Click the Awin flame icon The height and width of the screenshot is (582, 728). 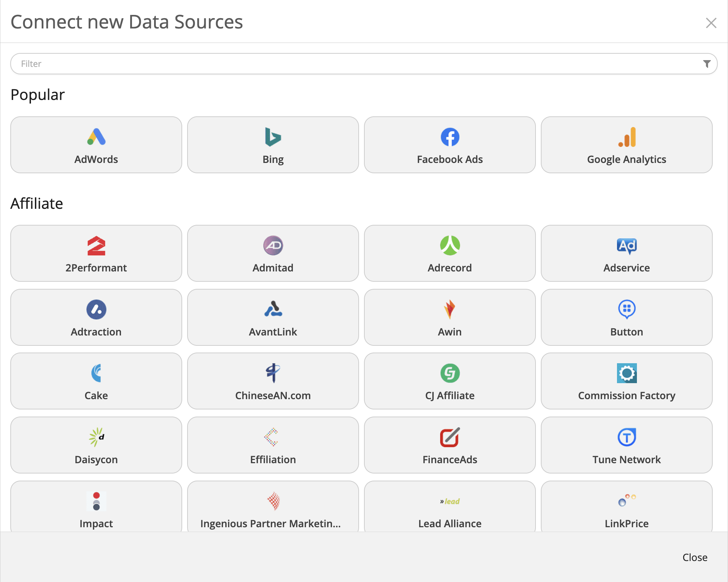coord(450,309)
